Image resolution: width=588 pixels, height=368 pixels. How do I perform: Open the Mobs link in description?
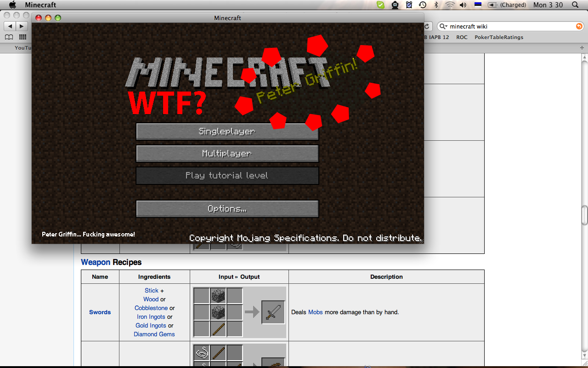tap(316, 312)
